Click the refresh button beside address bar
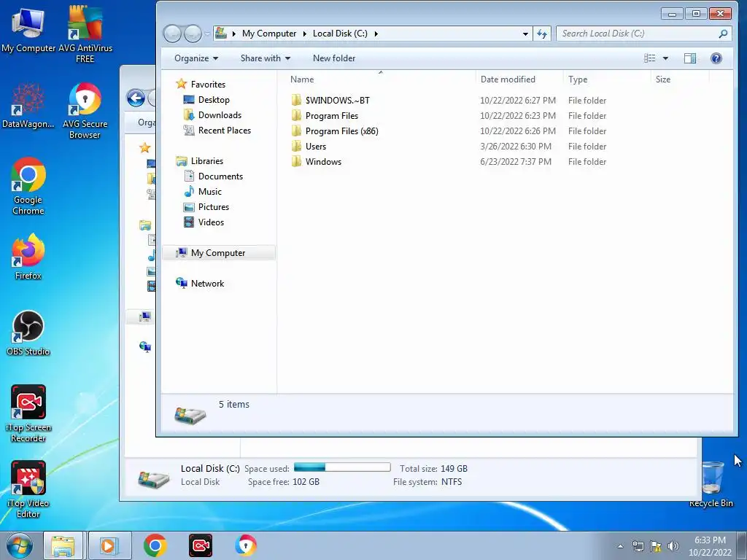747x560 pixels. click(542, 34)
